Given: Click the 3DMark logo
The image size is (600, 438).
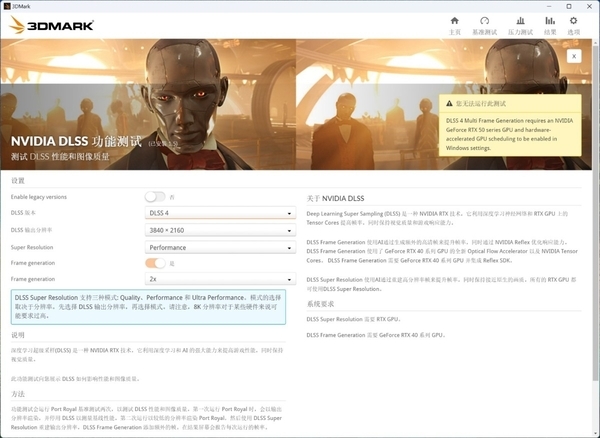Looking at the screenshot, I should click(x=52, y=25).
